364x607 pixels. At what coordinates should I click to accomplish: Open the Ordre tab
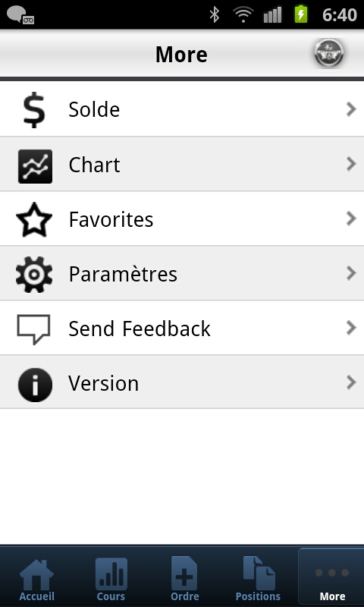(184, 579)
